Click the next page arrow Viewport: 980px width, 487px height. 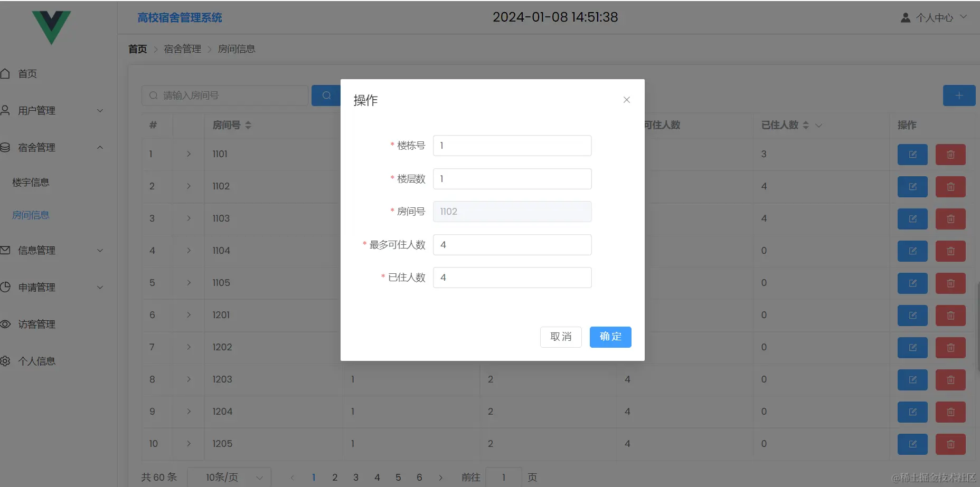440,478
